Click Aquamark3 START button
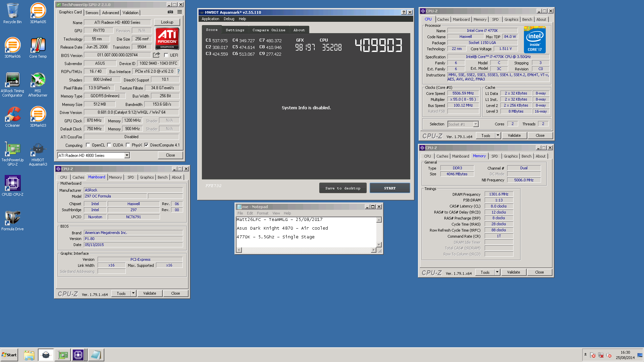 pos(390,188)
